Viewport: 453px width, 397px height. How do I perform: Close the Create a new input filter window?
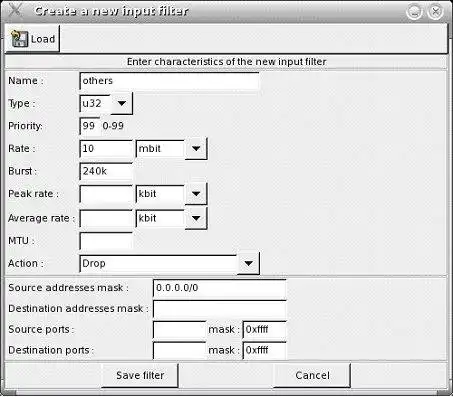click(x=435, y=12)
